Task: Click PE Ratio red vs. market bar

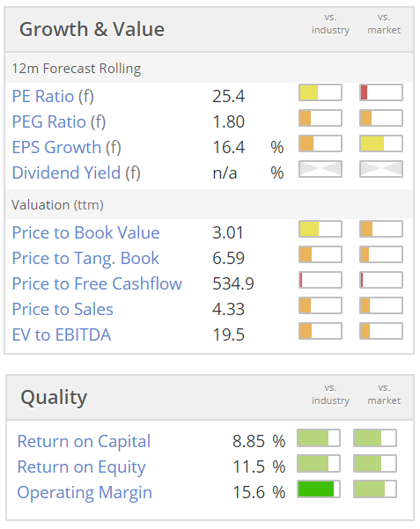Action: (x=381, y=92)
